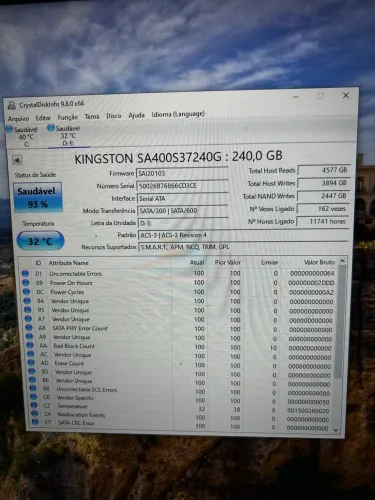This screenshot has height=500, width=375.
Task: Select the SATA CRC Error attribute
Action: coord(76,423)
